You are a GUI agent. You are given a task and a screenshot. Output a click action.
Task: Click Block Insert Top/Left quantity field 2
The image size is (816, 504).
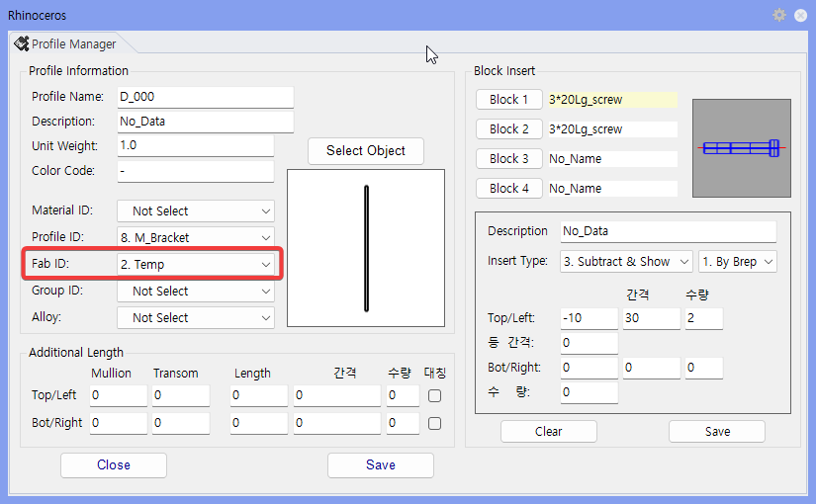click(704, 318)
